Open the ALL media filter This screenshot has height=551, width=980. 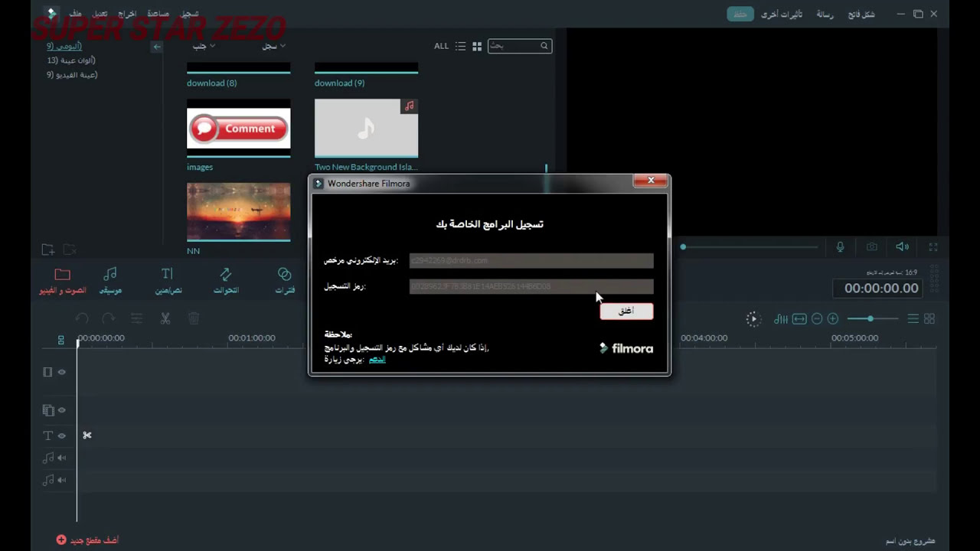(442, 46)
